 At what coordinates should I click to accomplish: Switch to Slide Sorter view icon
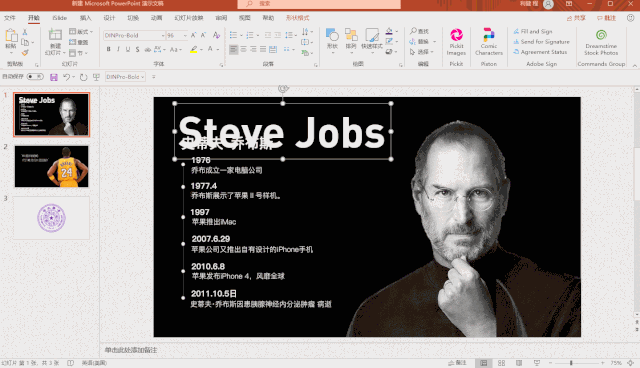501,363
